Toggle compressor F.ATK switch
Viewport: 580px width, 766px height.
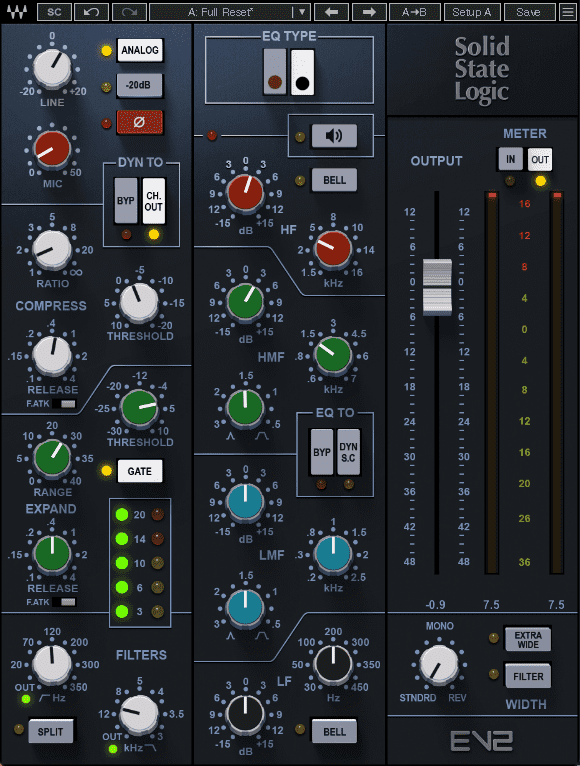point(64,404)
